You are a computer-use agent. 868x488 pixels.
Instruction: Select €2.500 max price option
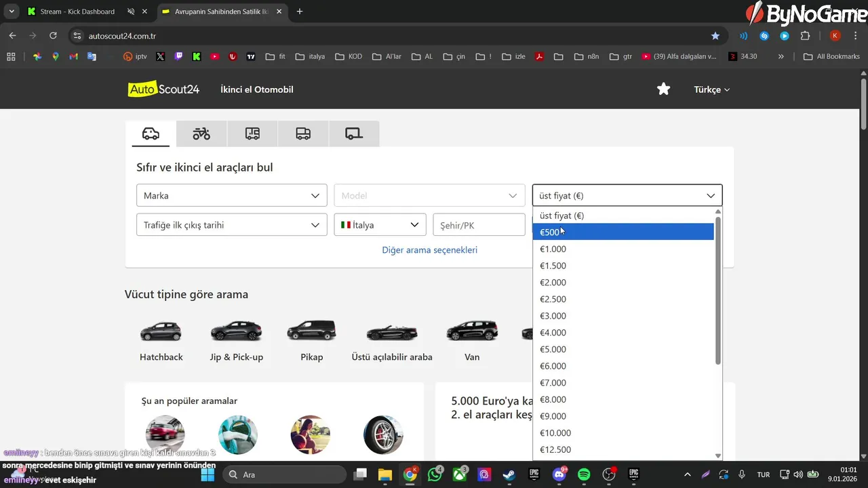pyautogui.click(x=624, y=299)
